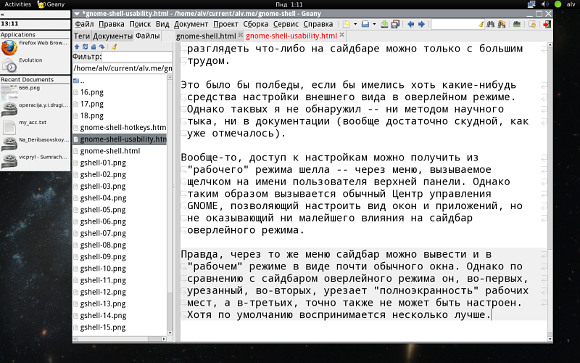580x363 pixels.
Task: Select gshell-10.png in file list
Action: 120,269
